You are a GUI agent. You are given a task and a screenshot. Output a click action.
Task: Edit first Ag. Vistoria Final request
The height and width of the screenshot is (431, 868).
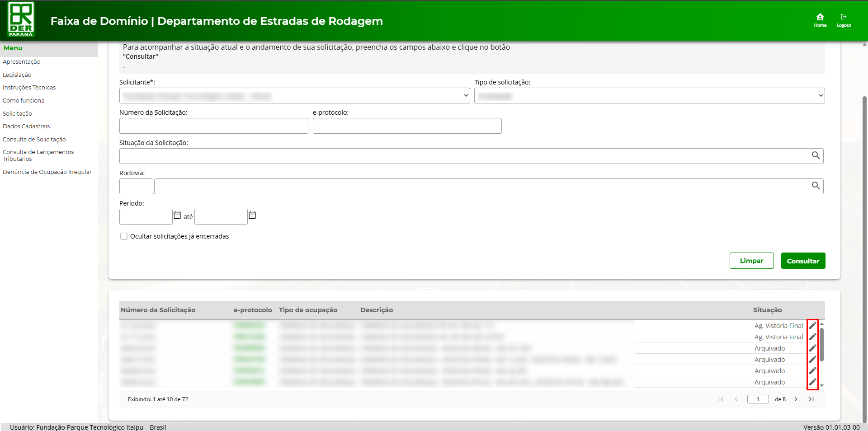point(812,325)
